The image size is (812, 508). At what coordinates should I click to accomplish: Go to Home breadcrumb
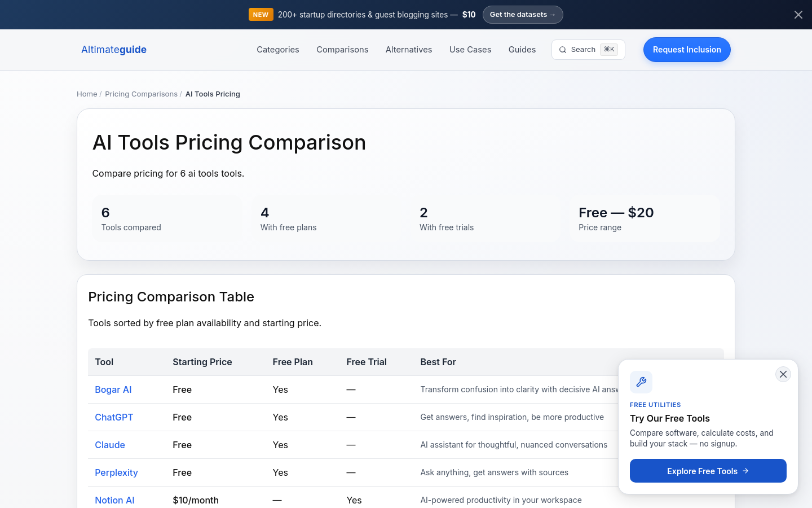[87, 94]
